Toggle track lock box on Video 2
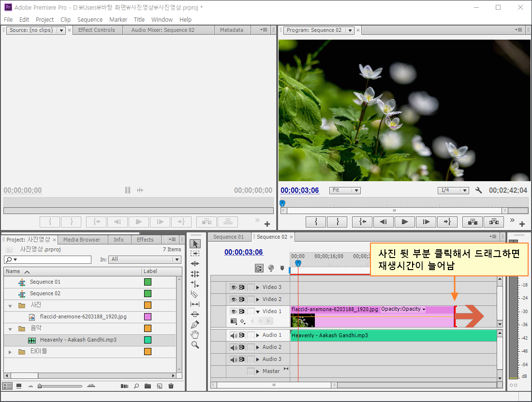Viewport: 532px width, 402px height. pyautogui.click(x=251, y=300)
